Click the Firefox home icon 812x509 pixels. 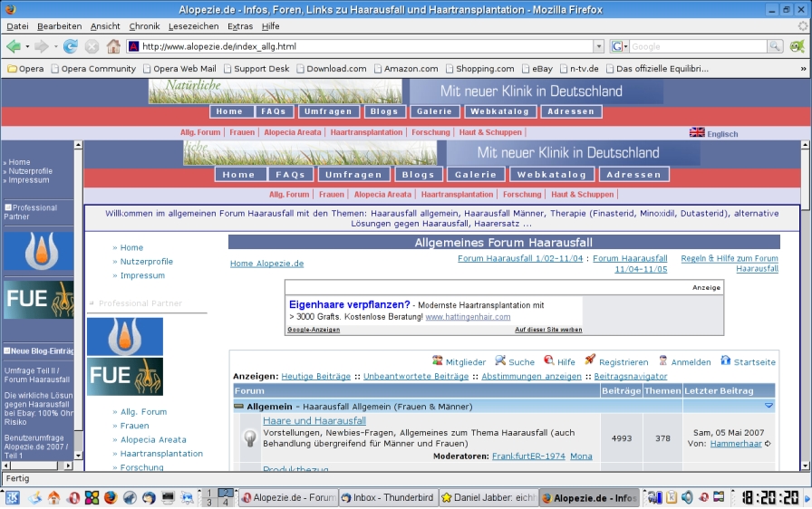coord(113,46)
